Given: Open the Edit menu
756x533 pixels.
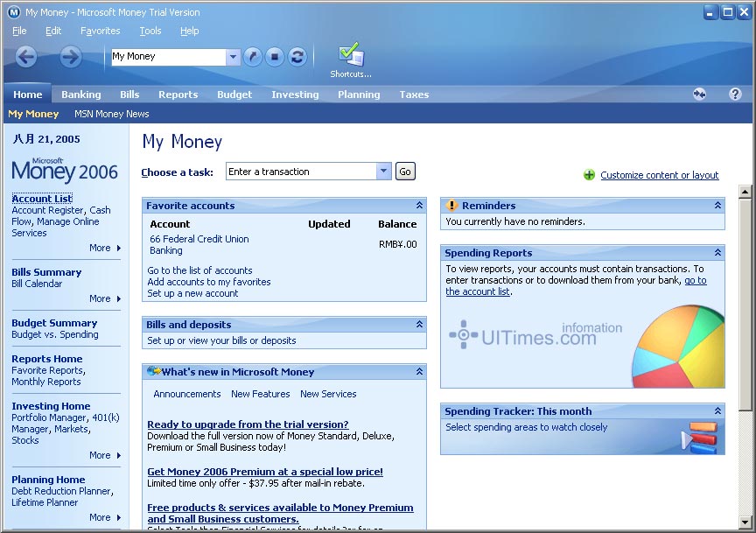Looking at the screenshot, I should (x=53, y=31).
